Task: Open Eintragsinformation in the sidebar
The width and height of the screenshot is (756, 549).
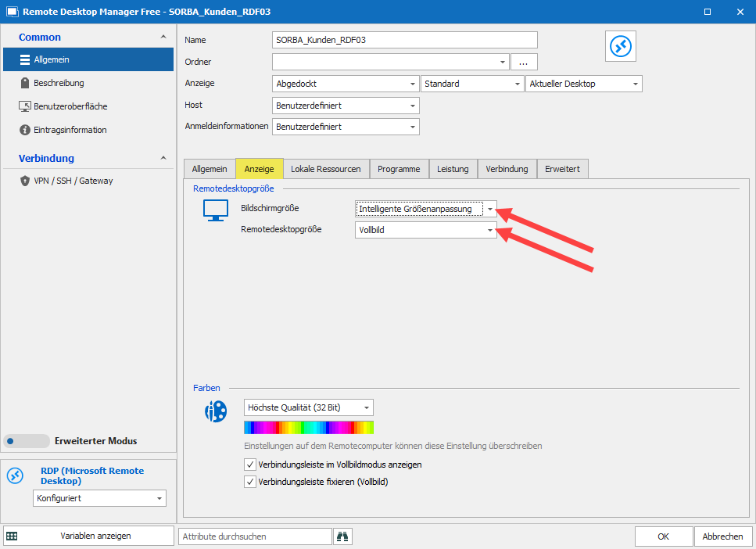Action: pyautogui.click(x=70, y=130)
